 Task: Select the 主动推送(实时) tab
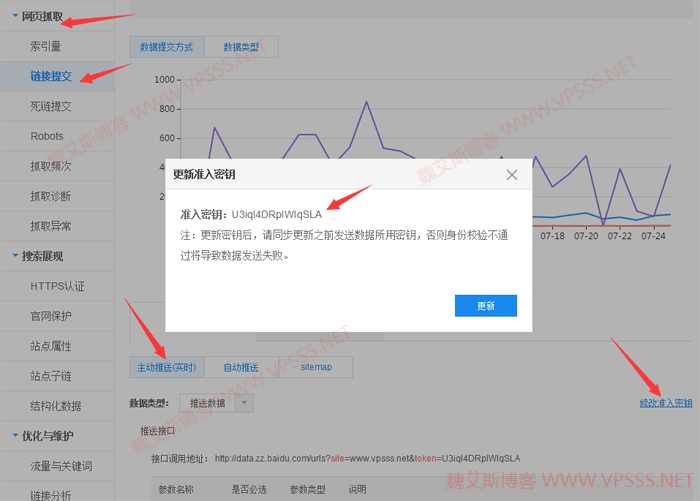(x=167, y=367)
